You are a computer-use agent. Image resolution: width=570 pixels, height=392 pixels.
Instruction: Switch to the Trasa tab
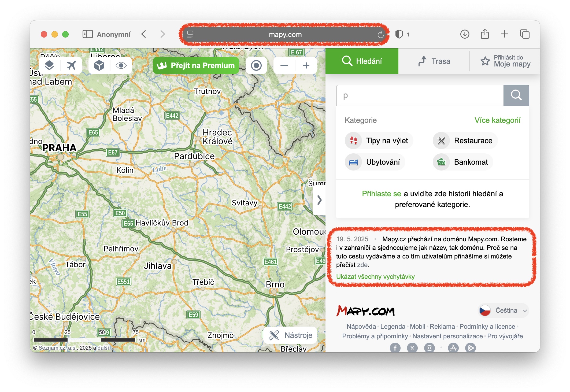click(x=434, y=61)
